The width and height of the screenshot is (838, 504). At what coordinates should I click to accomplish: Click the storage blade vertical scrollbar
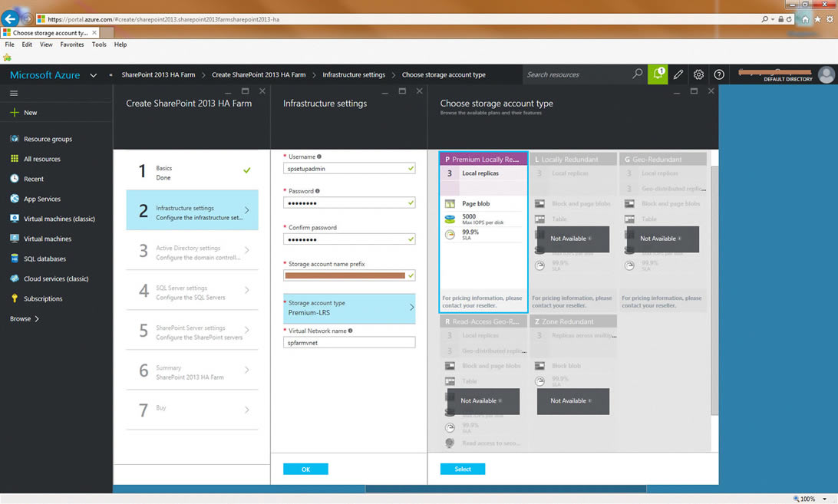(x=714, y=292)
